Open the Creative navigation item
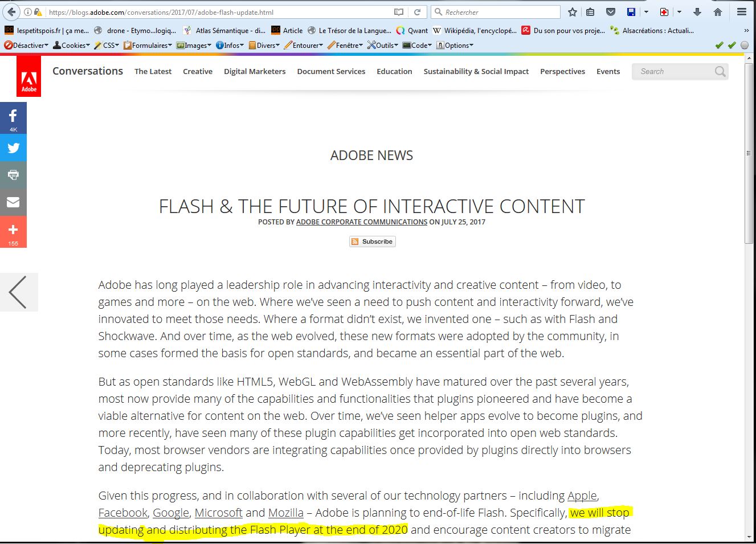This screenshot has width=756, height=544. tap(198, 71)
